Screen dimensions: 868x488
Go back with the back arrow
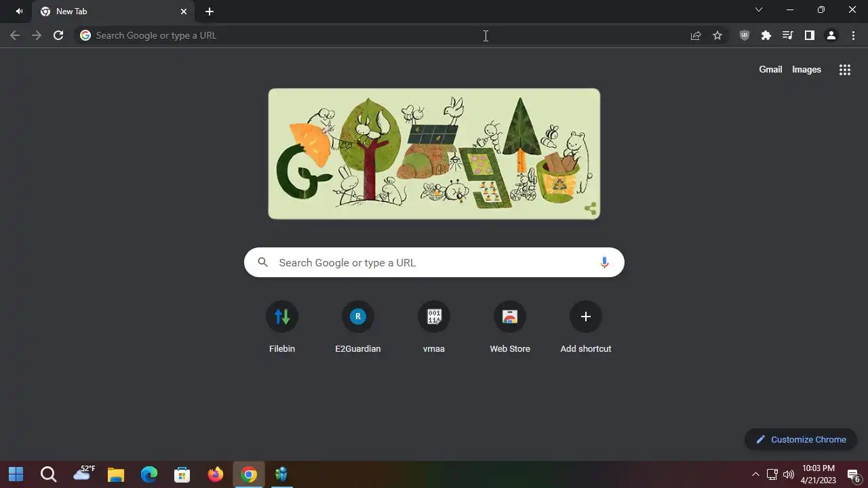(15, 35)
